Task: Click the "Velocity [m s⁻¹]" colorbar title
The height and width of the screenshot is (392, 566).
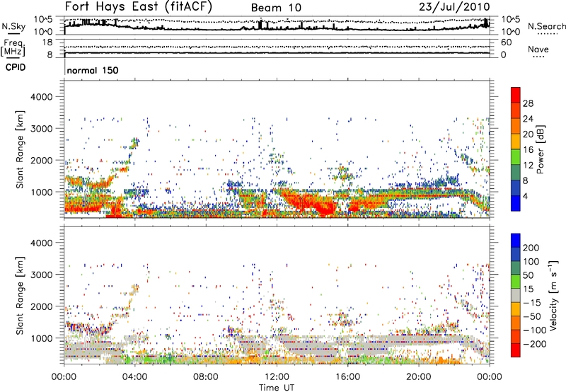Action: point(553,295)
